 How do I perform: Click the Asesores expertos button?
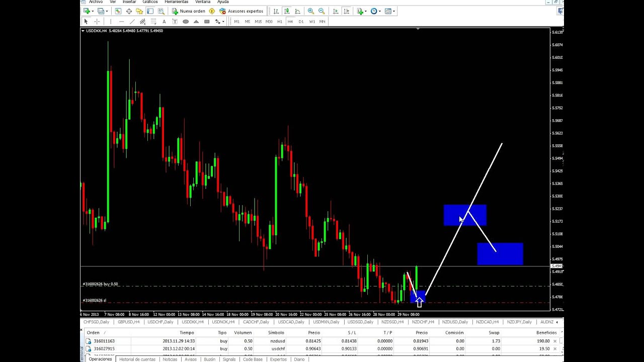tap(241, 11)
